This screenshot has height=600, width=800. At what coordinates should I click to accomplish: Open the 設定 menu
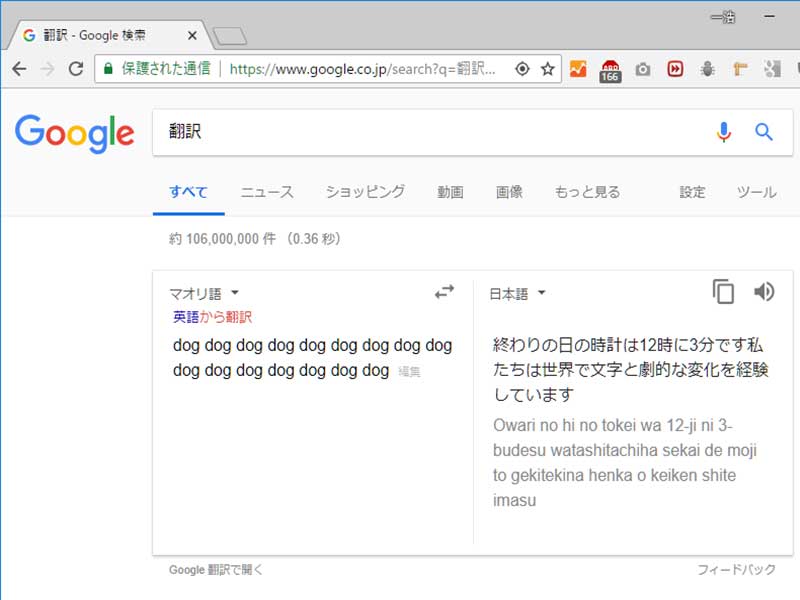(x=692, y=192)
